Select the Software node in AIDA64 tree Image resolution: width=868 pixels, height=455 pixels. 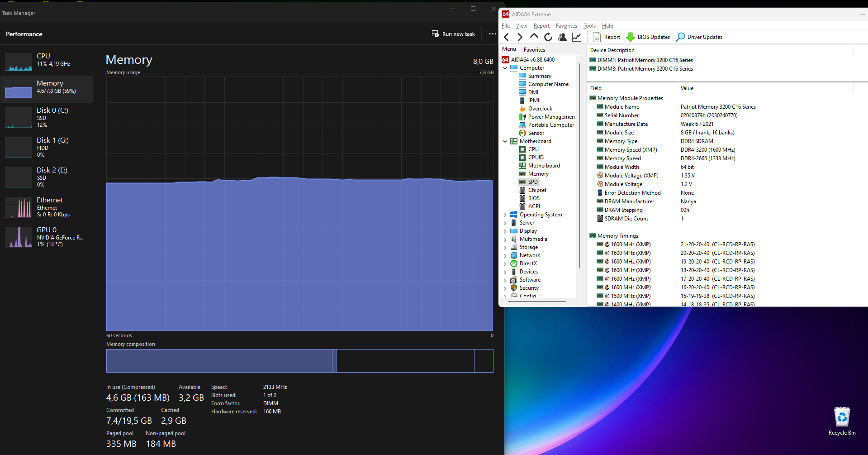click(x=525, y=280)
